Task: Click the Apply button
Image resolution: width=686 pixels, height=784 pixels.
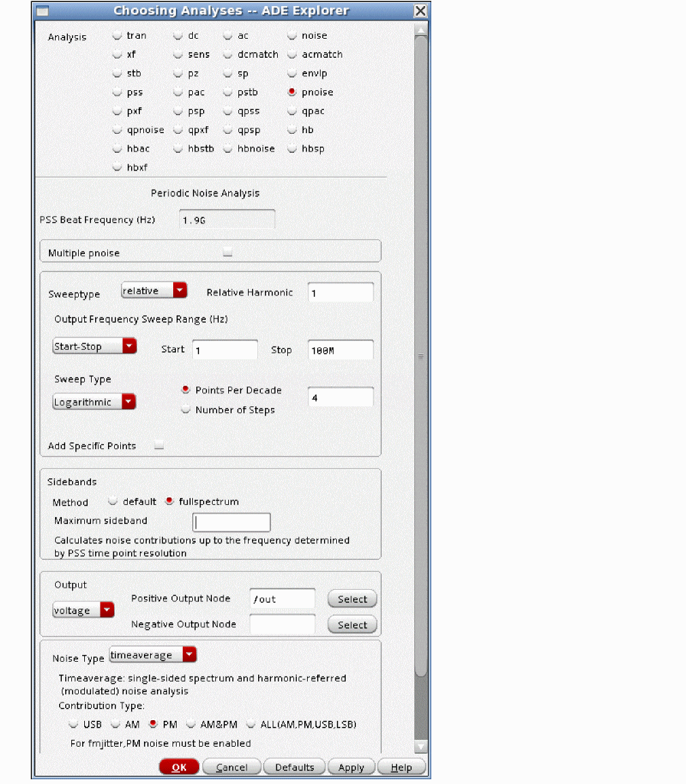Action: tap(351, 767)
